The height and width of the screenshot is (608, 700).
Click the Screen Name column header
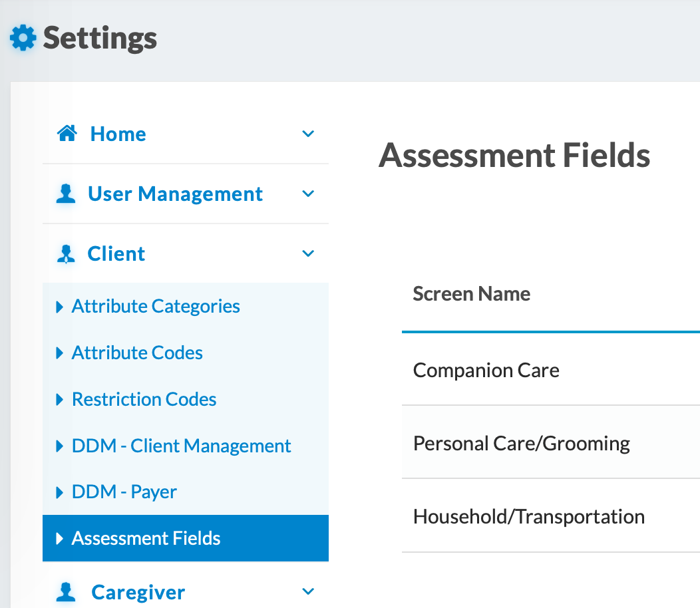pyautogui.click(x=471, y=294)
